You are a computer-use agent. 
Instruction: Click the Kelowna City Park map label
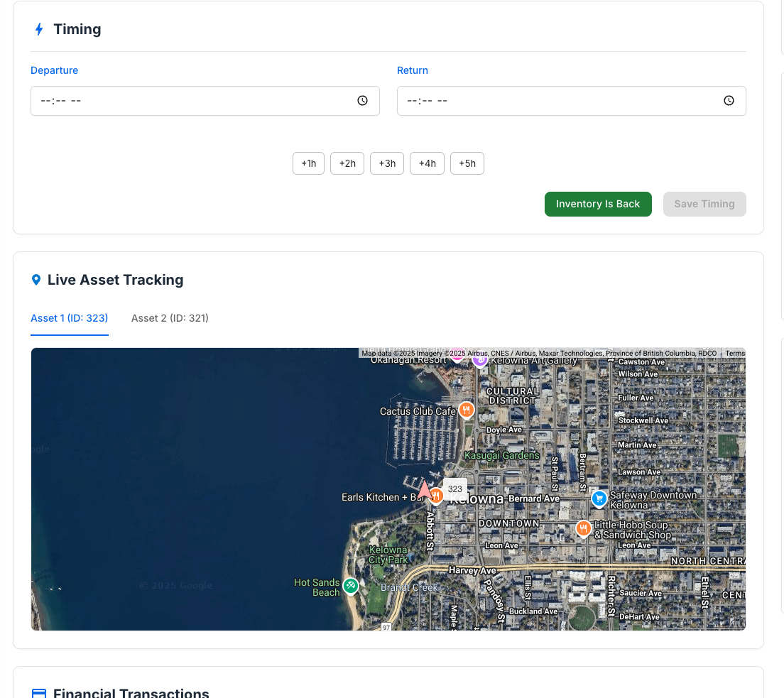pos(388,555)
